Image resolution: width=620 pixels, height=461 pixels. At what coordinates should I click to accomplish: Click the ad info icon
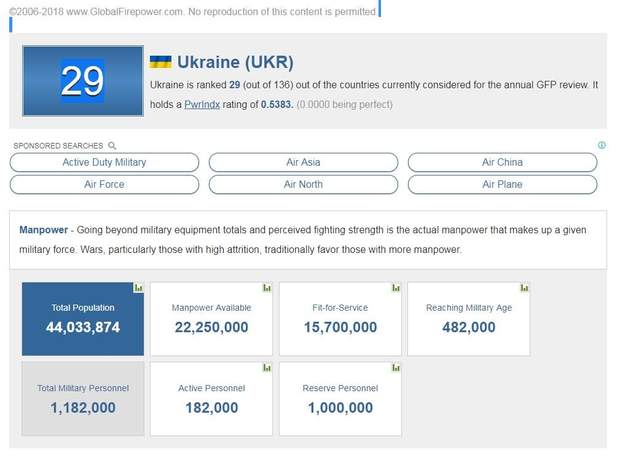coord(601,145)
